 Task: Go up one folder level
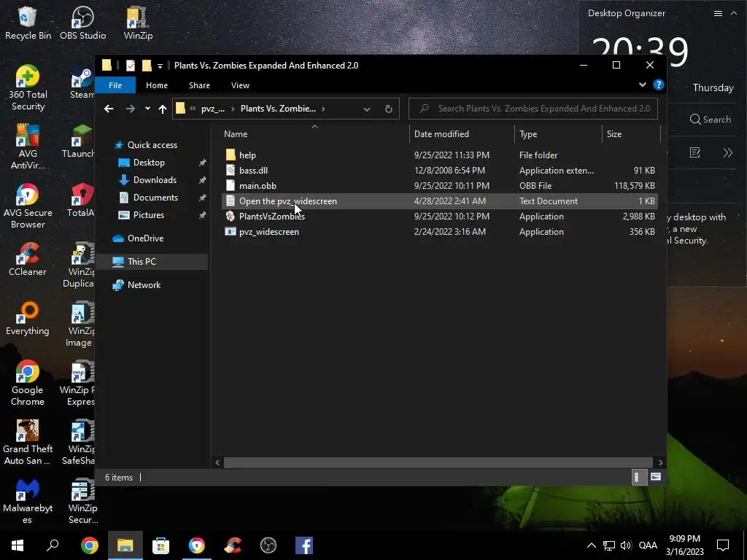[x=163, y=109]
